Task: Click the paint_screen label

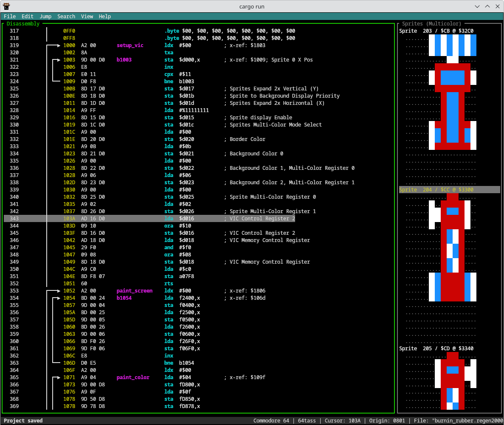Action: click(x=134, y=291)
